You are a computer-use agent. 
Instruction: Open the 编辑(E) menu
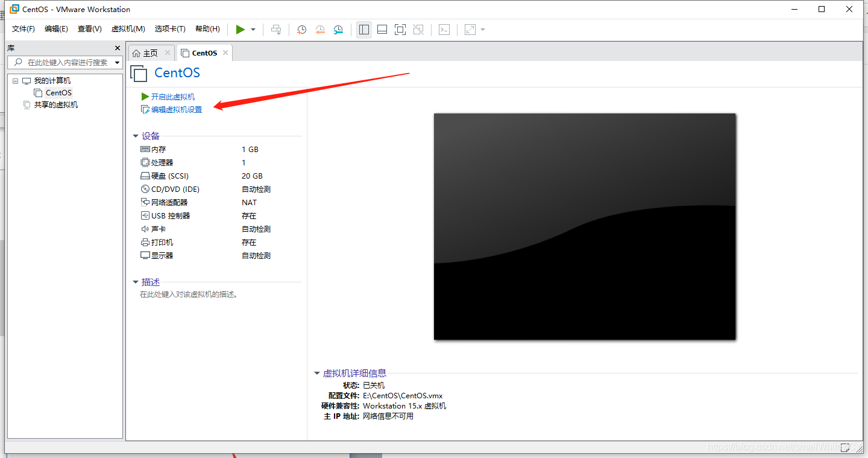click(x=56, y=29)
